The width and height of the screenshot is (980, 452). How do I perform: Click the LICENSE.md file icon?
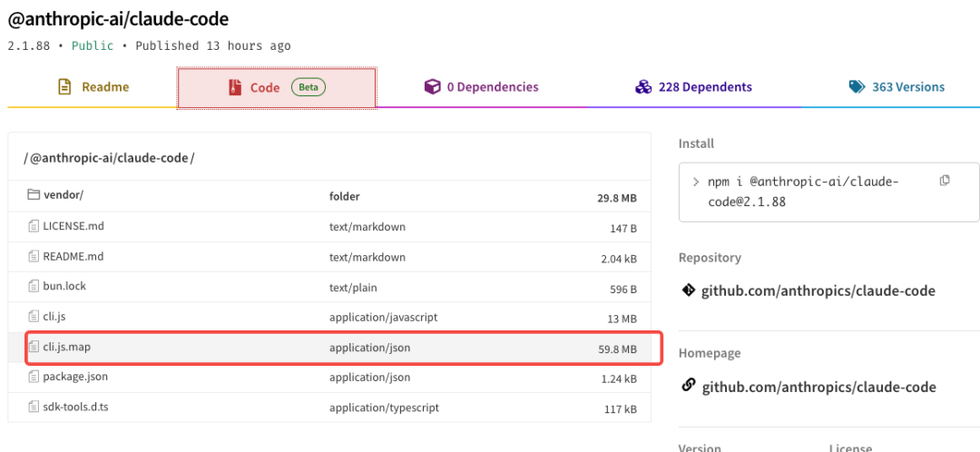[x=34, y=226]
